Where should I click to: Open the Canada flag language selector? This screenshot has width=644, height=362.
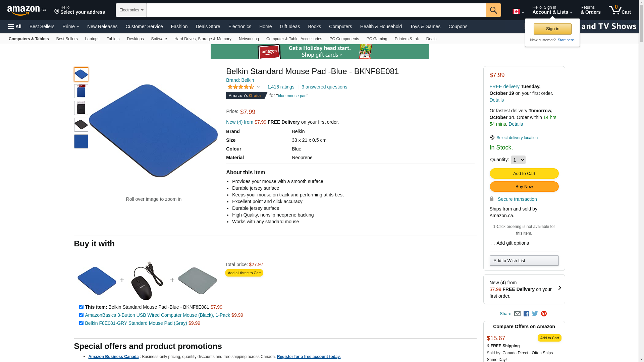[x=518, y=12]
